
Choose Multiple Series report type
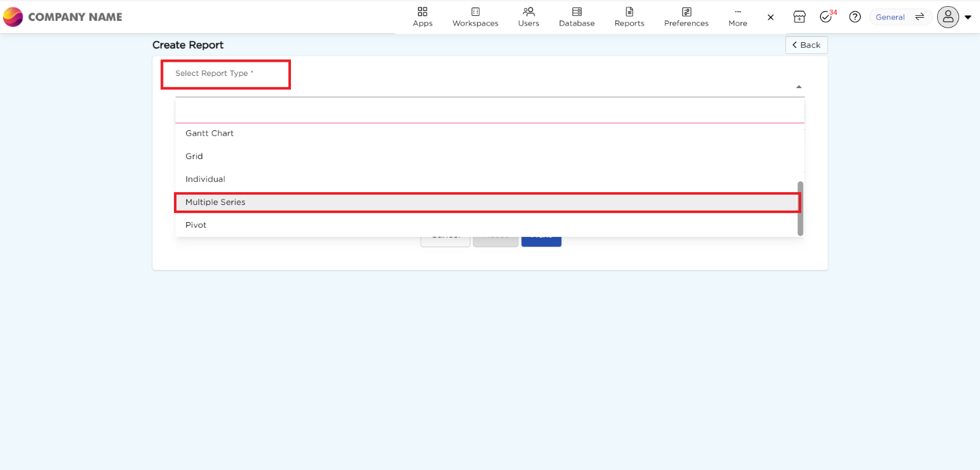(488, 202)
